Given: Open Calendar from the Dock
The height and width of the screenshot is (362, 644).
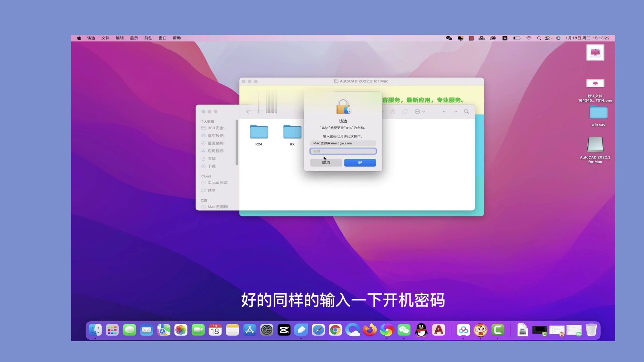Looking at the screenshot, I should [215, 330].
